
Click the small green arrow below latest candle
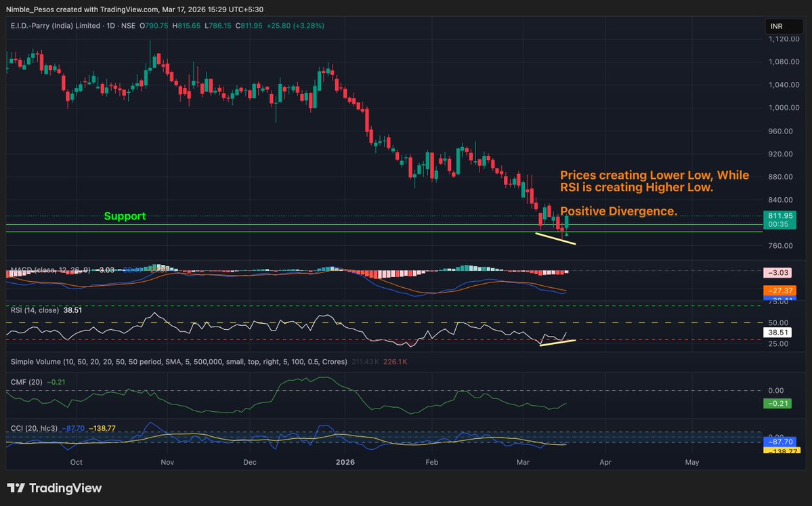coord(567,235)
